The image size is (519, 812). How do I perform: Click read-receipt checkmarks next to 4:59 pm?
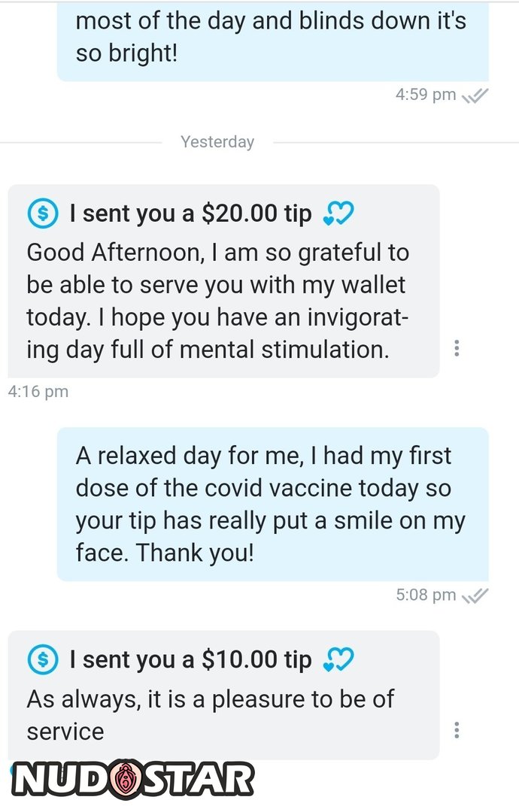pos(475,95)
